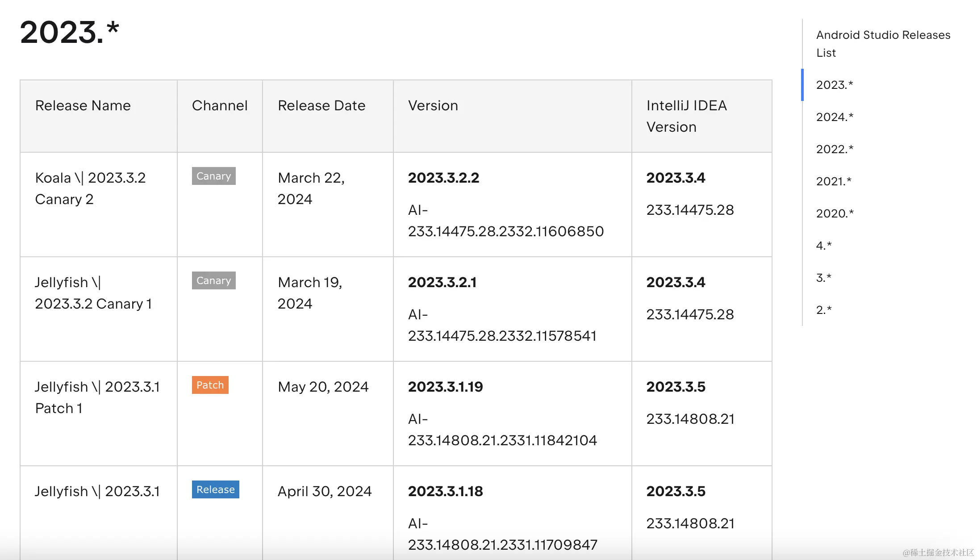The height and width of the screenshot is (560, 977).
Task: Select the 2020.* table of contents entry
Action: (834, 213)
